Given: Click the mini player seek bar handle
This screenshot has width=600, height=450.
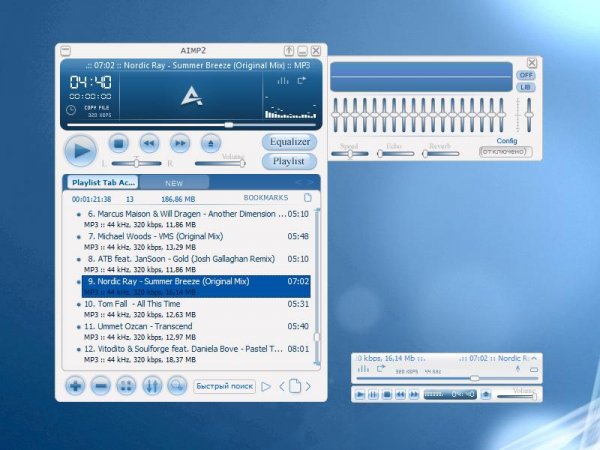Looking at the screenshot, I should [474, 378].
